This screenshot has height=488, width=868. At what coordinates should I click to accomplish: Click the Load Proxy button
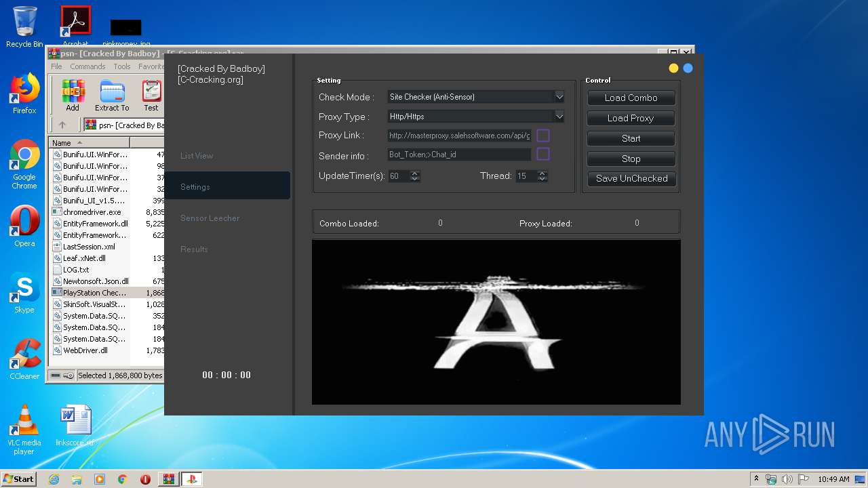631,118
